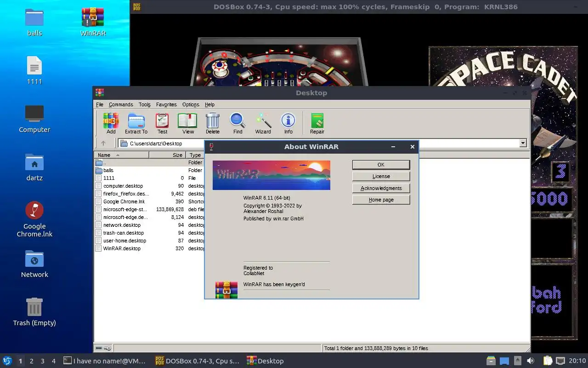The width and height of the screenshot is (588, 368).
Task: Select firefox_firefox.des... in the file list
Action: [x=149, y=194]
